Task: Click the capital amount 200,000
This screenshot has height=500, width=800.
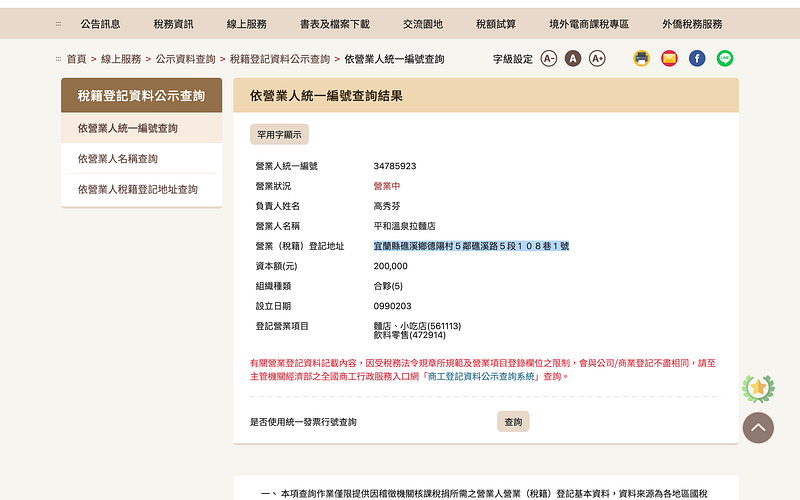Action: point(390,266)
